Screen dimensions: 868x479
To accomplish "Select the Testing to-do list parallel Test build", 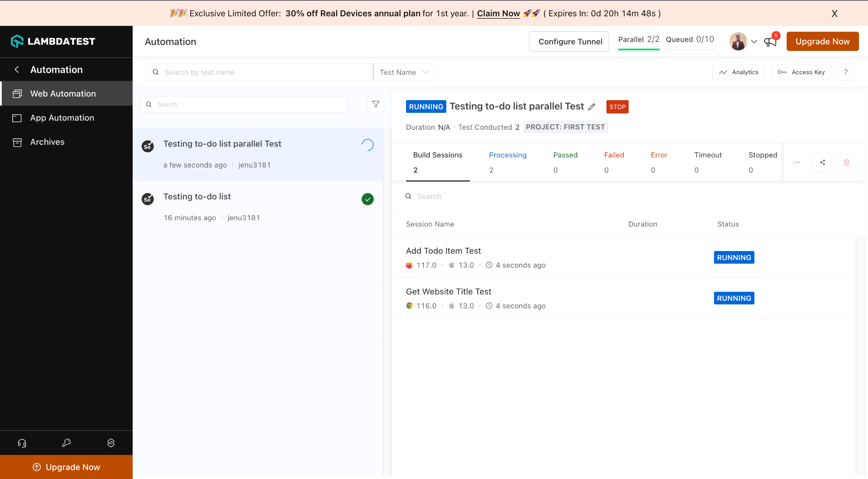I will (258, 154).
